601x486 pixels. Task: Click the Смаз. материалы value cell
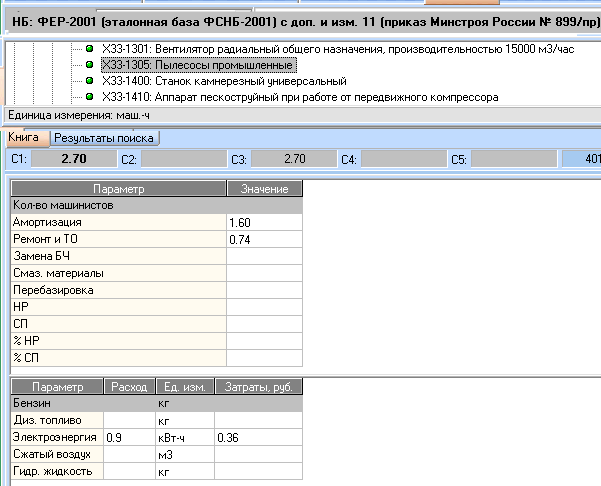point(264,273)
